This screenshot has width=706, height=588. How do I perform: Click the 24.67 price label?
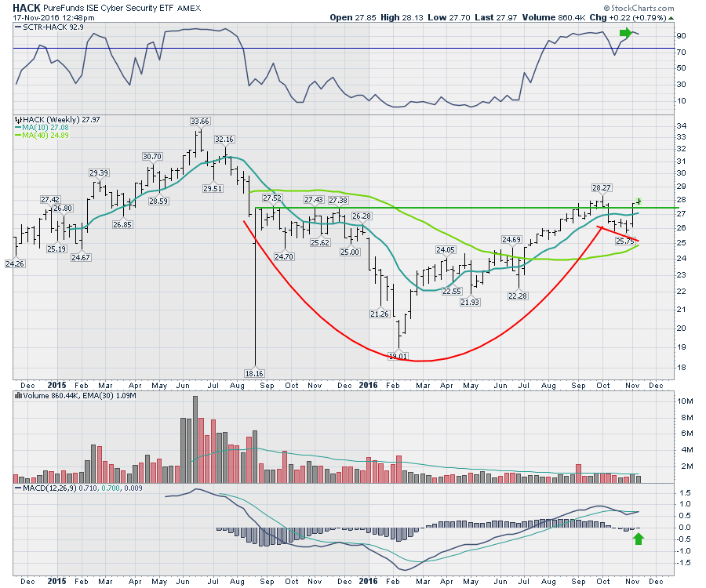click(81, 258)
